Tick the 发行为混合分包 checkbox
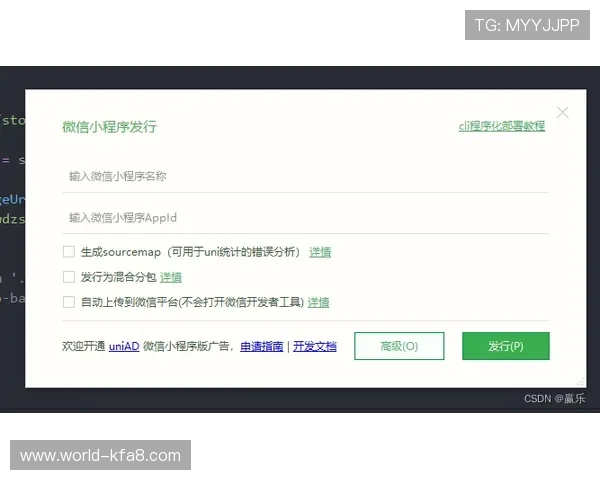Screen dimensions: 600x480 click(69, 277)
